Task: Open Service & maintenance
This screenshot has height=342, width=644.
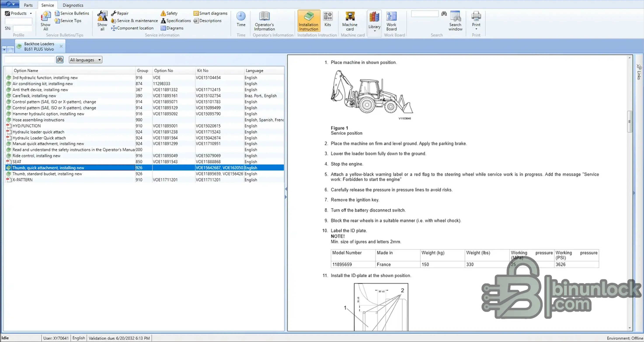Action: [134, 21]
